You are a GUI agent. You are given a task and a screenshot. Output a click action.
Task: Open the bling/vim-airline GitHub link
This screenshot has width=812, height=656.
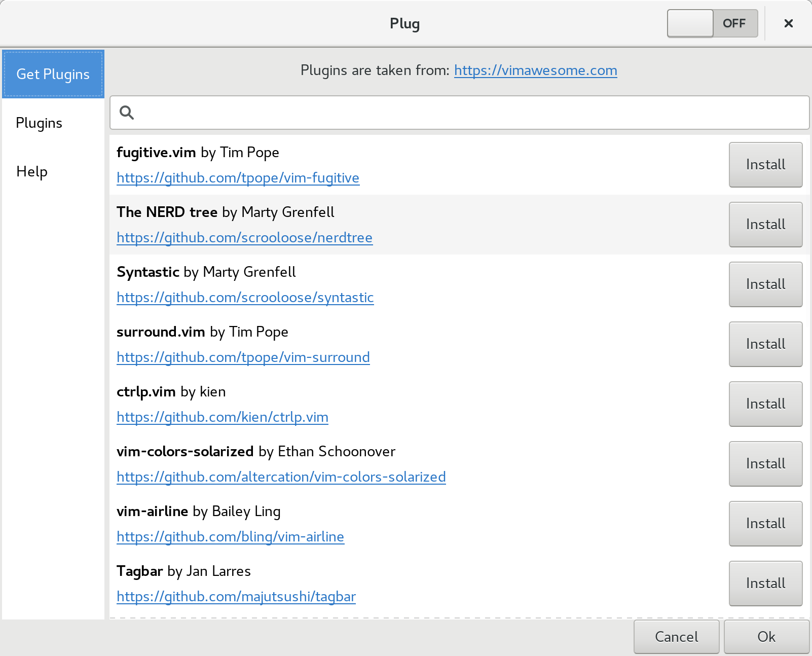(x=230, y=537)
